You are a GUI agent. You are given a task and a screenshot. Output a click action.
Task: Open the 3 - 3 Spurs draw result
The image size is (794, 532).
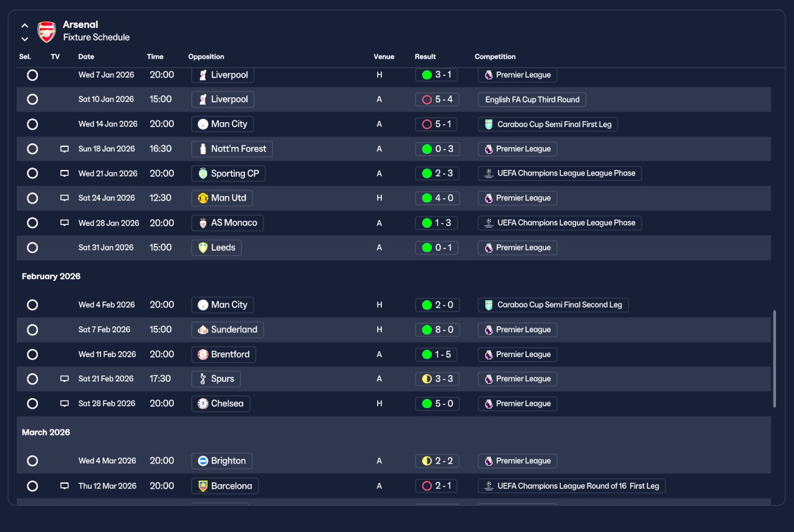437,379
